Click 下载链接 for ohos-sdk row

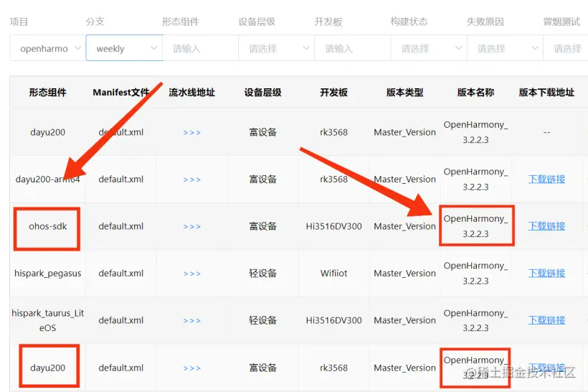546,226
